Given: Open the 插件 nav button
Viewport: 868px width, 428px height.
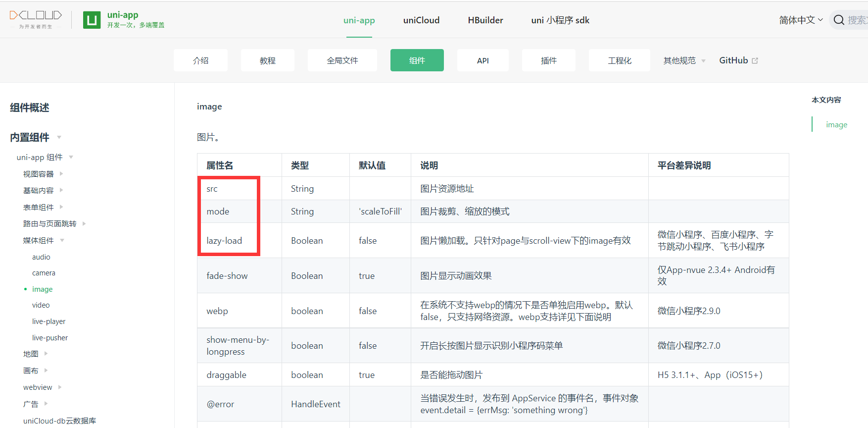Looking at the screenshot, I should [549, 60].
